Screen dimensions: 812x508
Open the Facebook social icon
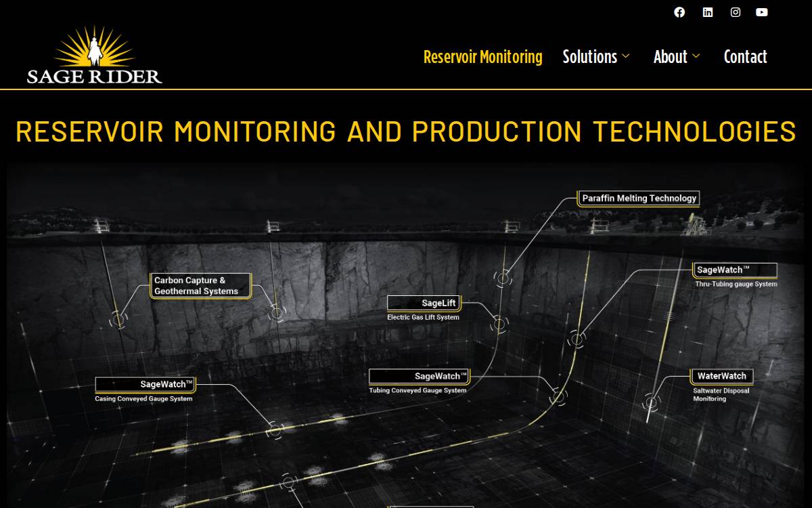point(679,12)
